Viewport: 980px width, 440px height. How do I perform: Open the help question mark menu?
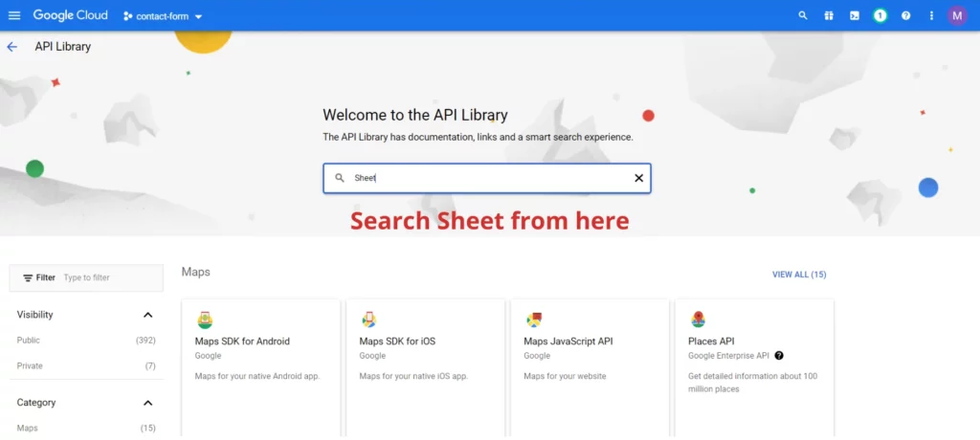click(x=905, y=15)
